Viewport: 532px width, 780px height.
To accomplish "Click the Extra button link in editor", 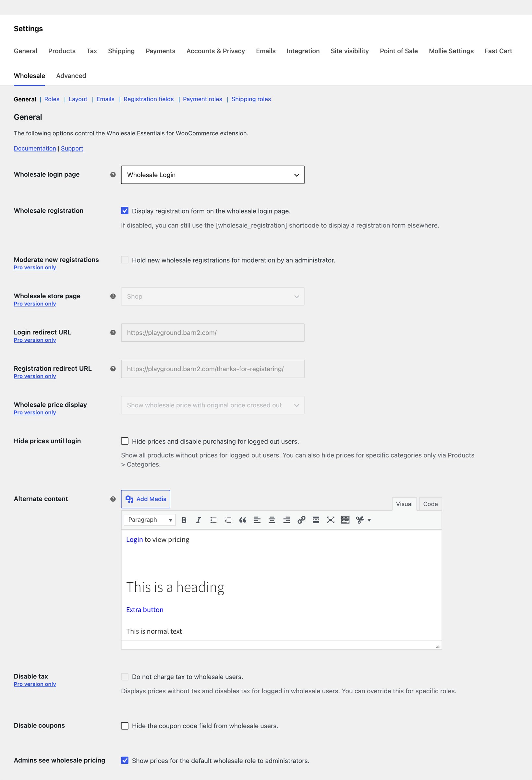I will [145, 610].
